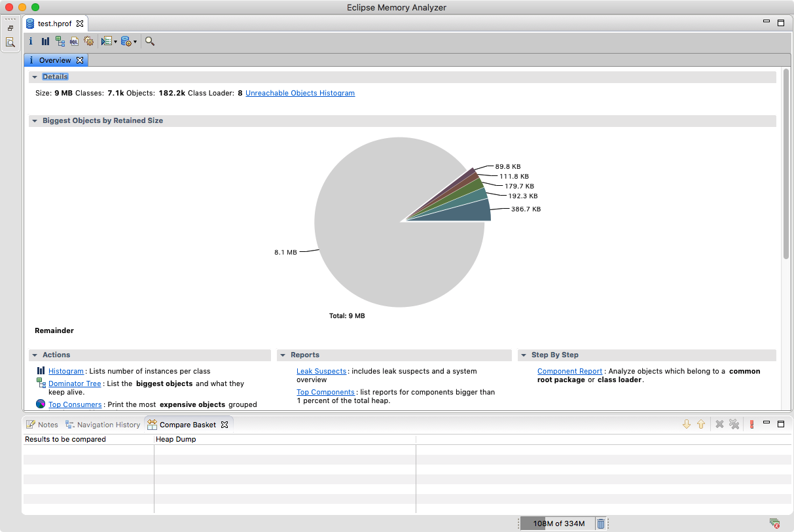Select the test.hprof editor tab
The image size is (794, 532).
(54, 24)
